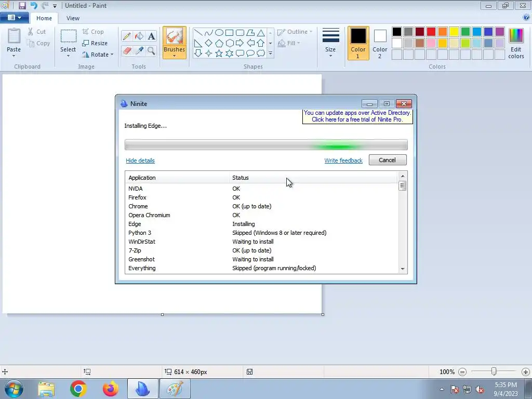Screen dimensions: 532x399
Task: Open Firefox from the taskbar
Action: click(x=111, y=389)
